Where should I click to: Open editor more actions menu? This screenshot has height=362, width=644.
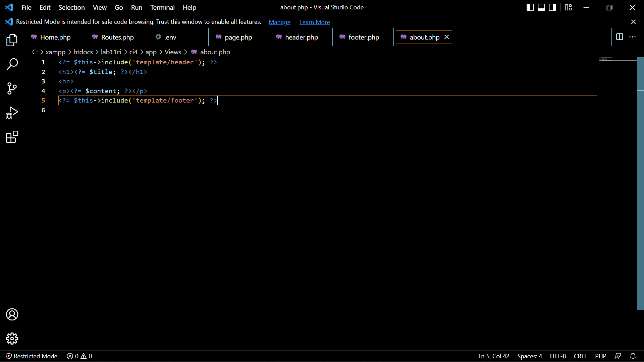633,37
